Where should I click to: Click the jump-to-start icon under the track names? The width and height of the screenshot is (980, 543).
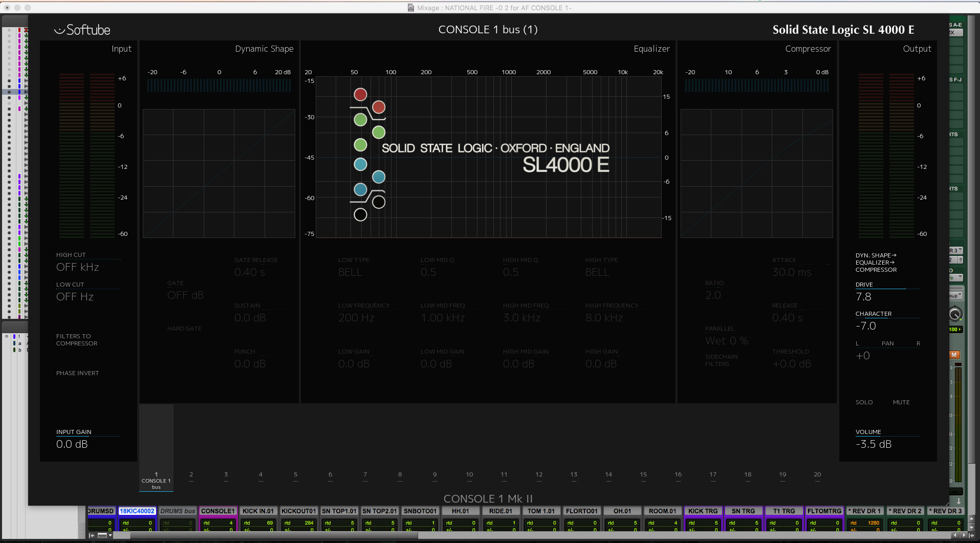coord(92,535)
